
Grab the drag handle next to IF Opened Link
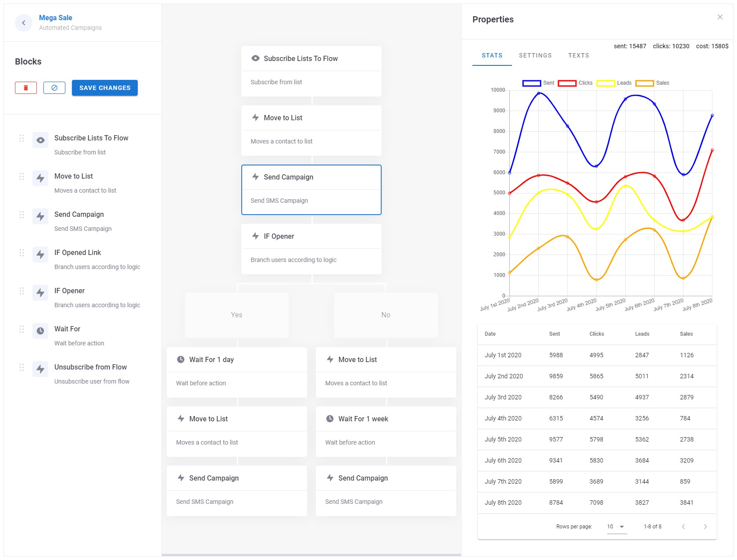[x=21, y=253]
